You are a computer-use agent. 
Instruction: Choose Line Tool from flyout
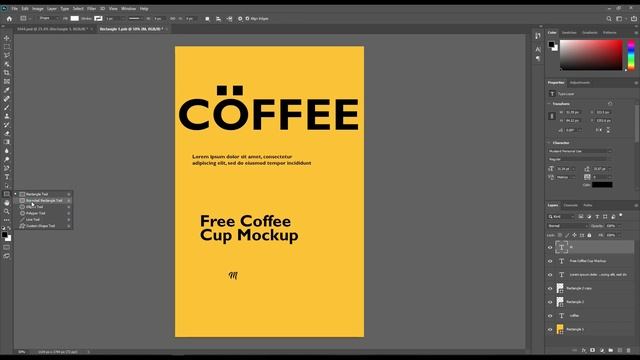pyautogui.click(x=44, y=220)
